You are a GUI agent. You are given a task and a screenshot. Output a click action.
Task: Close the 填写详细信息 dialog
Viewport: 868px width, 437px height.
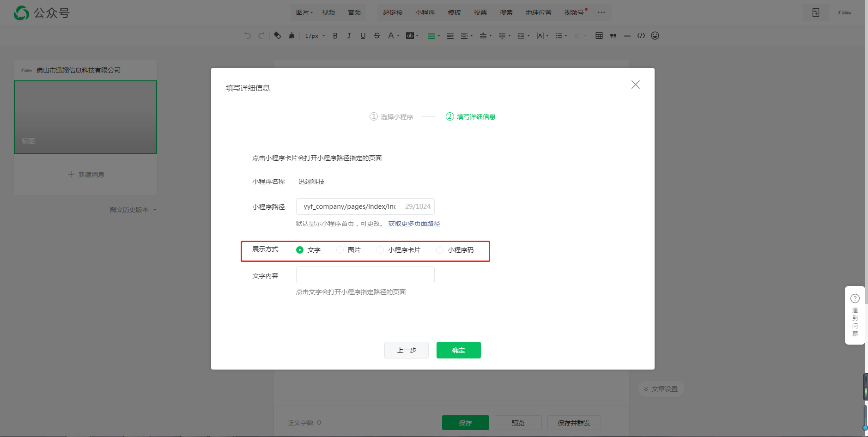635,85
